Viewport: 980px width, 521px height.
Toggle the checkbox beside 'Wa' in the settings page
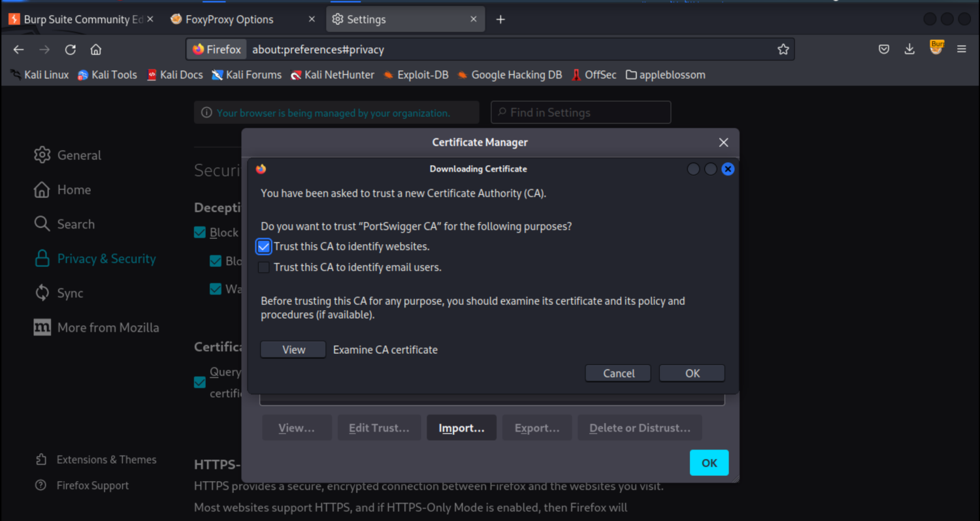click(216, 289)
